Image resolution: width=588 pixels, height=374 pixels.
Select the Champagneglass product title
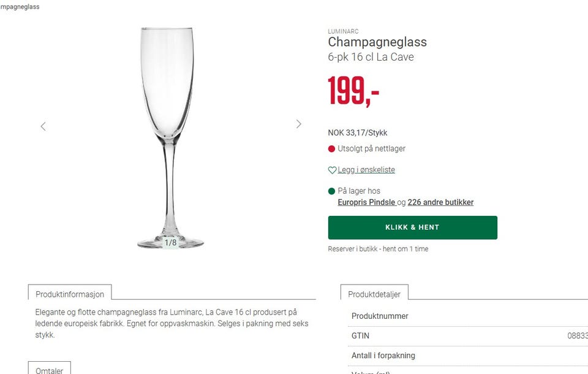[x=377, y=42]
